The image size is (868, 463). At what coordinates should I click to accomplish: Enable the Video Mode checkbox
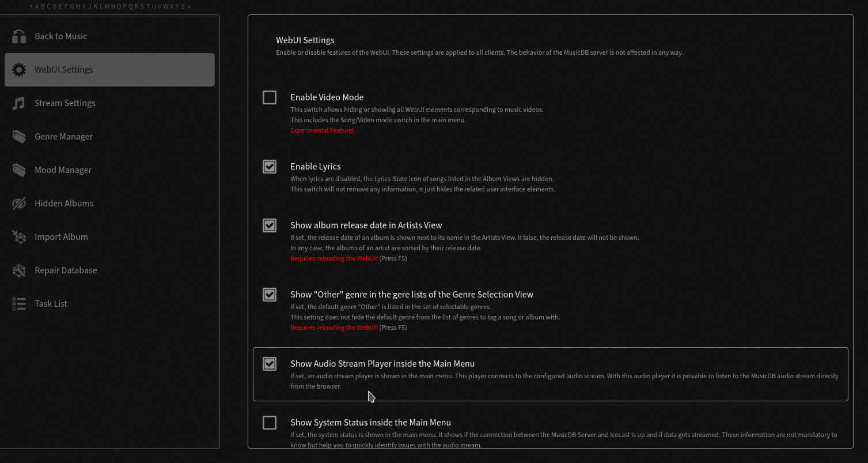270,97
